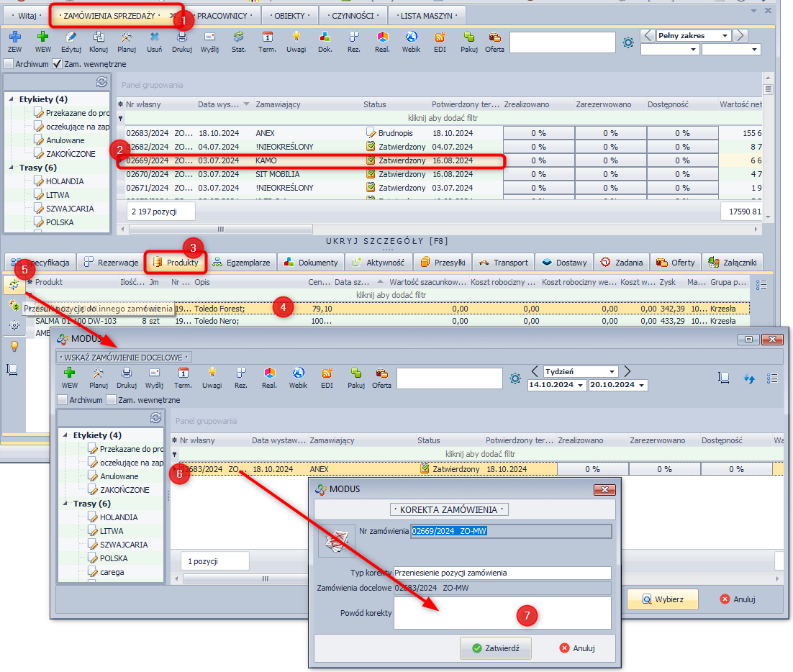Click WEW plus icon in MODUS dialog

[x=69, y=373]
